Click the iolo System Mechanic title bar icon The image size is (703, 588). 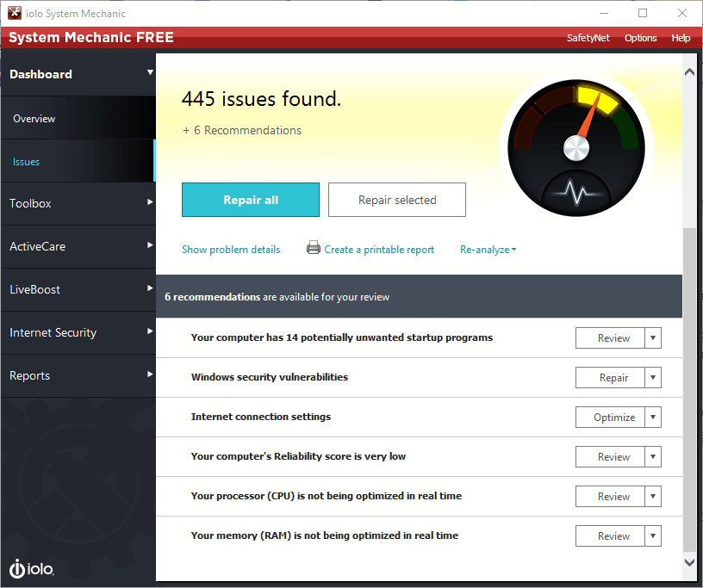(x=15, y=13)
